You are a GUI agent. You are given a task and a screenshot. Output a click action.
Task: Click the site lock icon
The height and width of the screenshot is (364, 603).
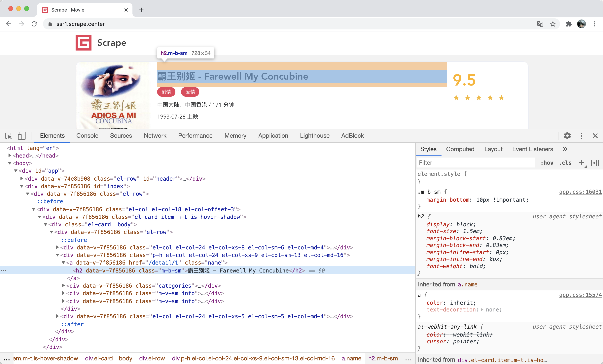(x=50, y=24)
